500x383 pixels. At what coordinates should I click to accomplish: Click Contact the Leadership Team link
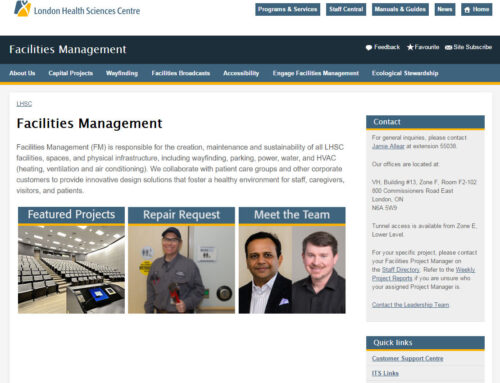(410, 305)
